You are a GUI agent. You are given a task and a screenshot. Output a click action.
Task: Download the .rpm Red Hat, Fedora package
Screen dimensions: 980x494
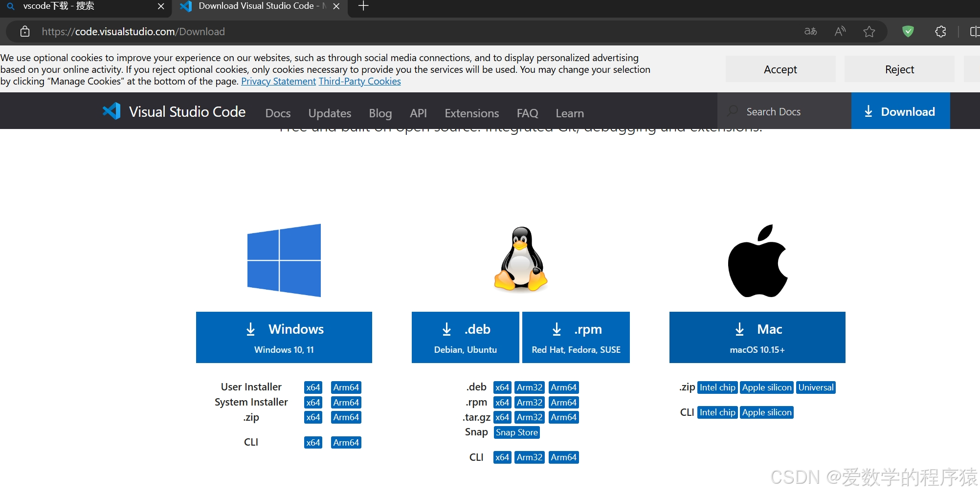click(x=576, y=337)
